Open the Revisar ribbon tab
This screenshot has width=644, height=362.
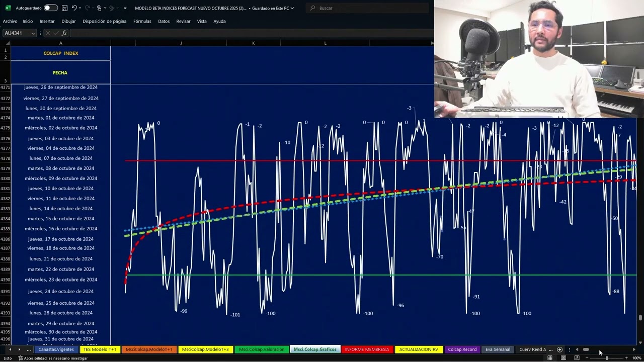(x=183, y=21)
